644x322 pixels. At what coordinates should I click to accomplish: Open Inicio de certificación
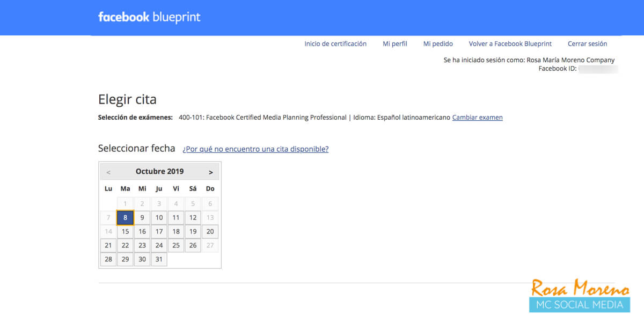pos(335,43)
